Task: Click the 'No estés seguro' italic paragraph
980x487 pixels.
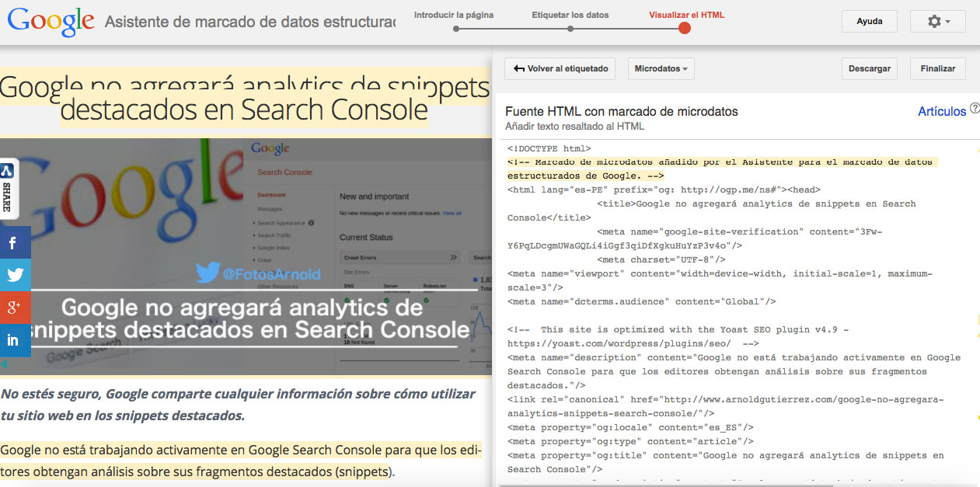Action: [x=238, y=405]
